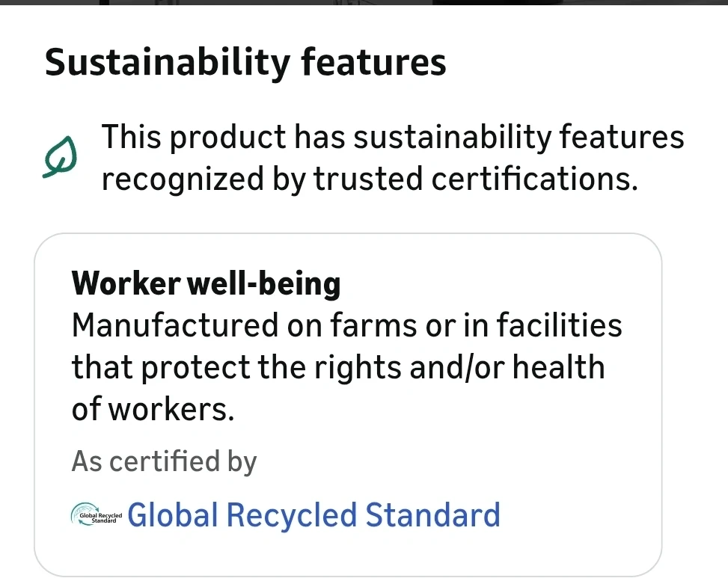Click the line "recognized by trusted certifications."
Image resolution: width=728 pixels, height=578 pixels.
(x=370, y=179)
